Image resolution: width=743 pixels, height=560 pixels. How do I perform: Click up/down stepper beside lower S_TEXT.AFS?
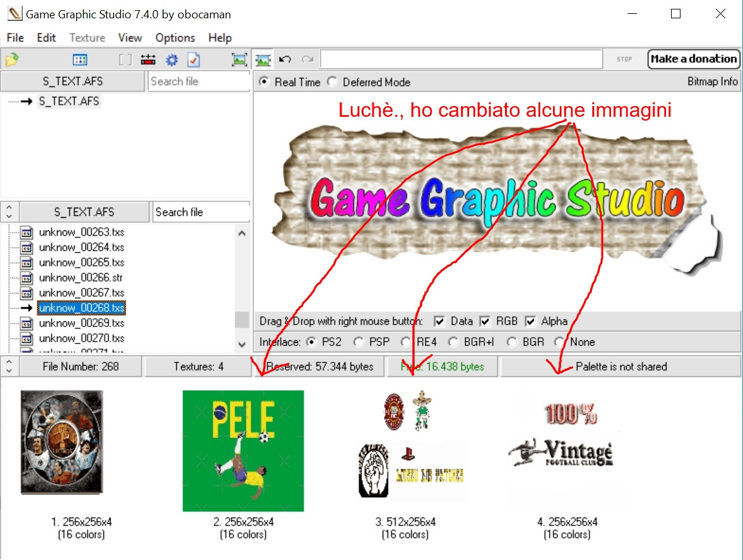point(9,211)
